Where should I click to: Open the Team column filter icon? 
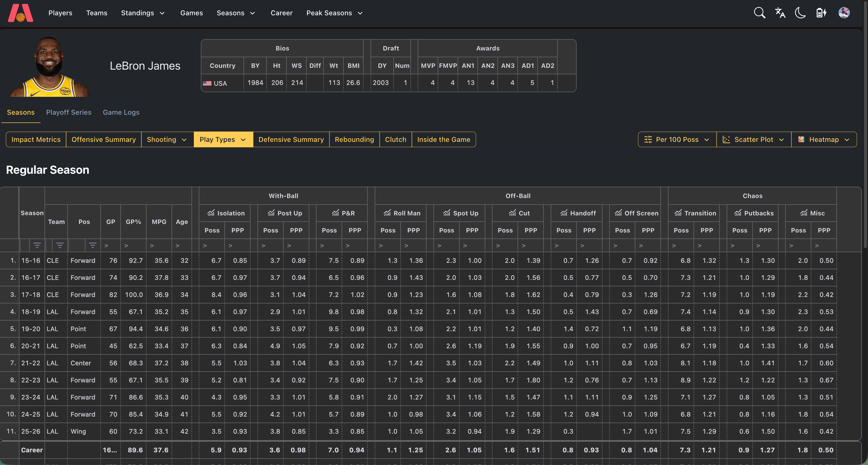(60, 245)
